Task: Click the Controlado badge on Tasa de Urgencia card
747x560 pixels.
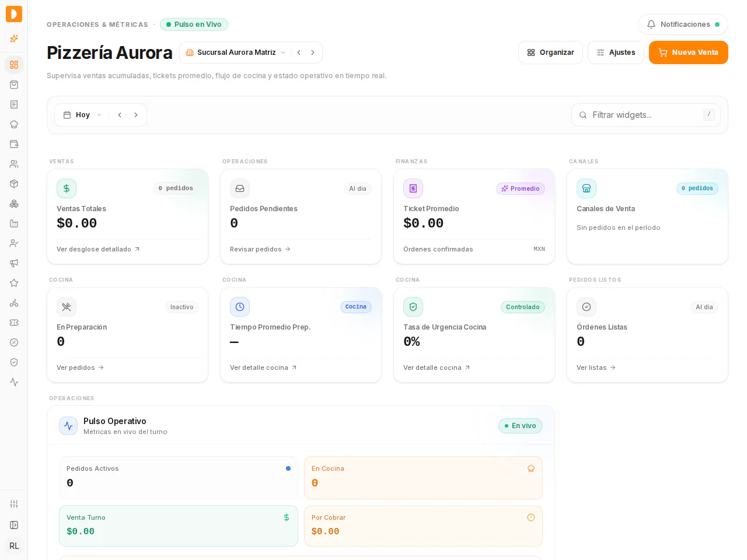Action: (x=523, y=307)
